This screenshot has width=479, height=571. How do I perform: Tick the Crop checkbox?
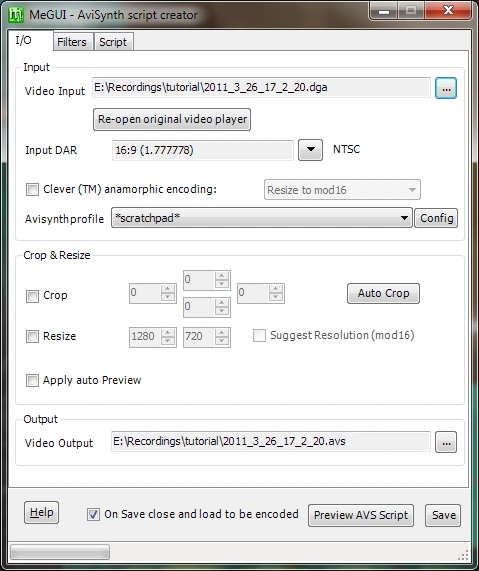pos(32,296)
